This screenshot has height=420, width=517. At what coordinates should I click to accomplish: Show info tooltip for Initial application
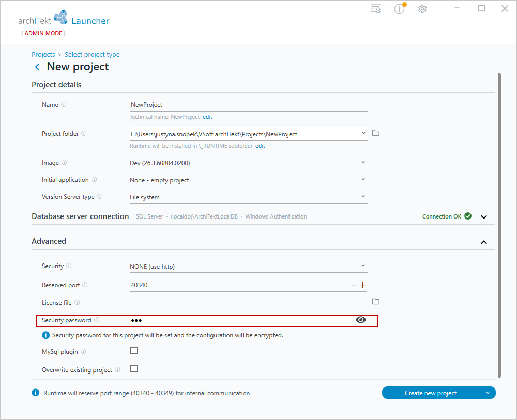[x=94, y=180]
